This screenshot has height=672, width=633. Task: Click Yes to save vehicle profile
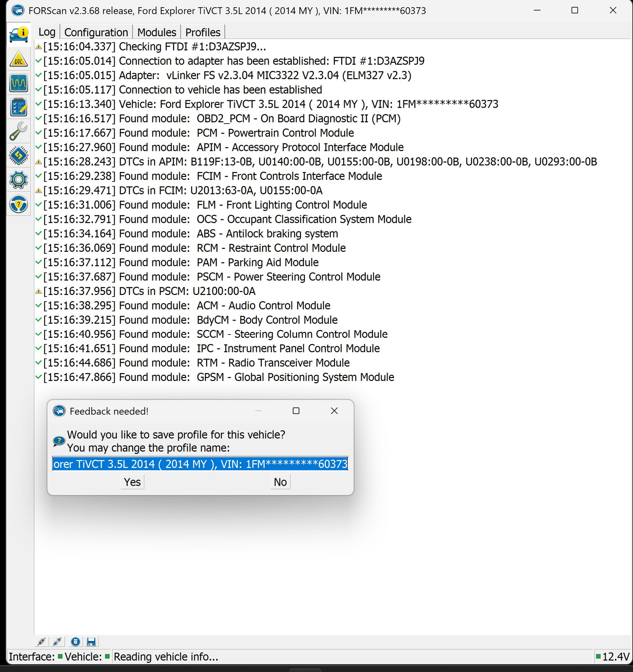[132, 482]
